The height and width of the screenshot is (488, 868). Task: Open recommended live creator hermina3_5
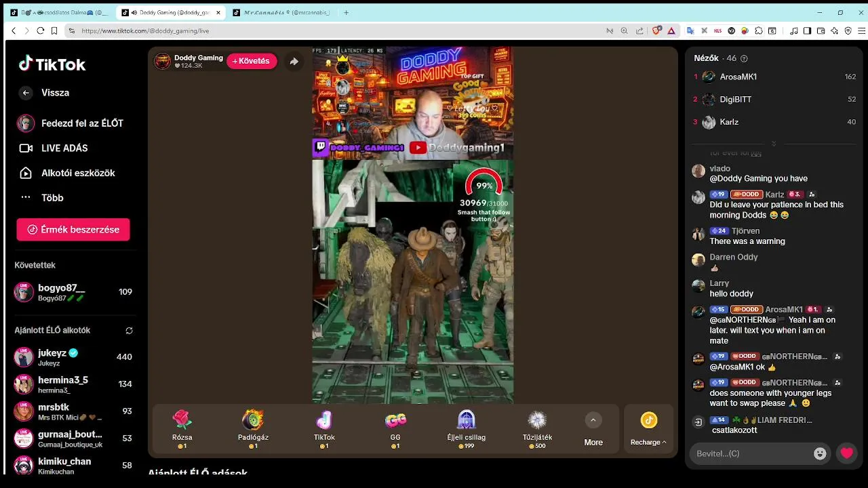(73, 384)
